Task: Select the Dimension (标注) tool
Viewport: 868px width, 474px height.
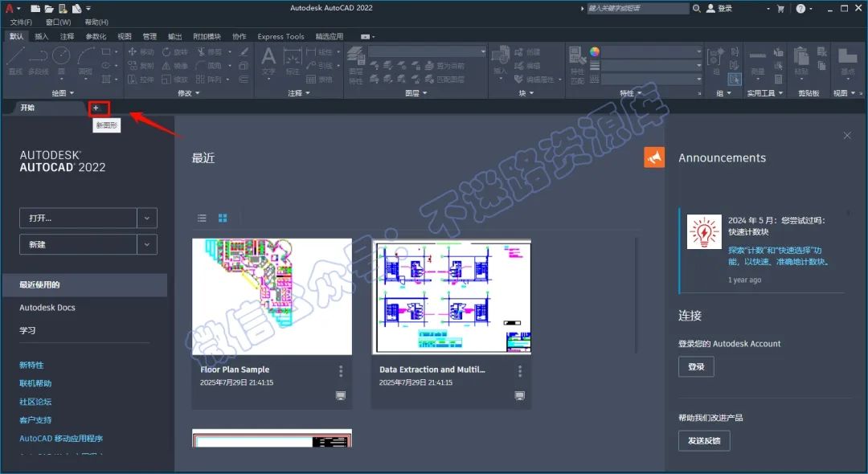Action: tap(293, 61)
